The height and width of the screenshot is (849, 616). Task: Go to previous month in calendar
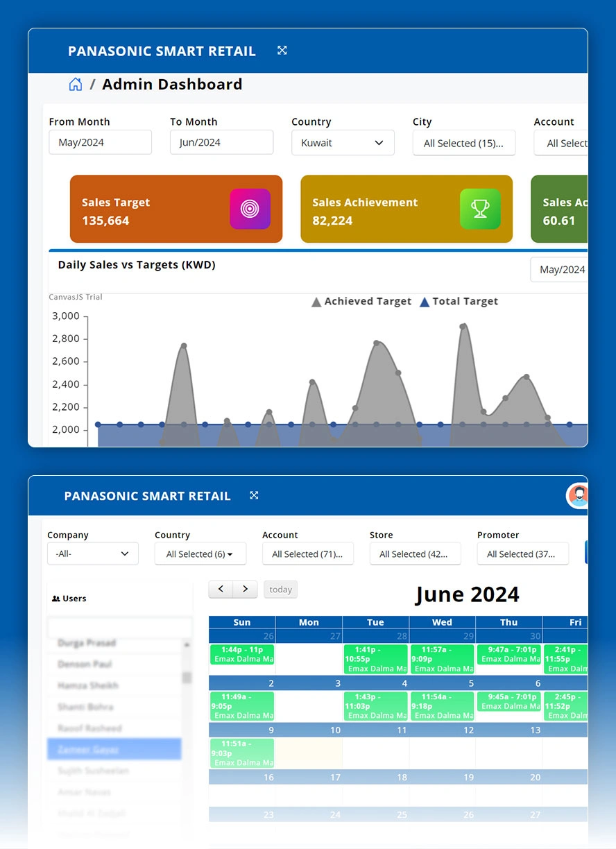221,589
